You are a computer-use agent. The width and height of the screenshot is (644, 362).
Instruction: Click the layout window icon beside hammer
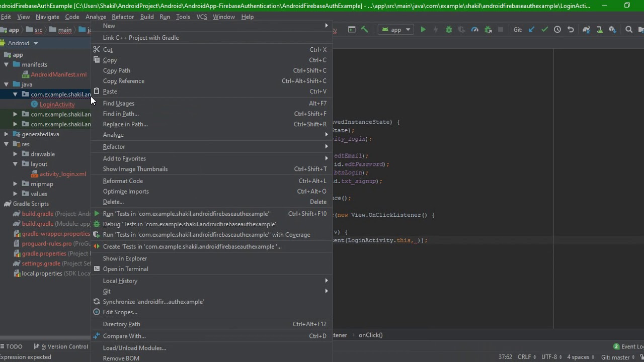(352, 30)
